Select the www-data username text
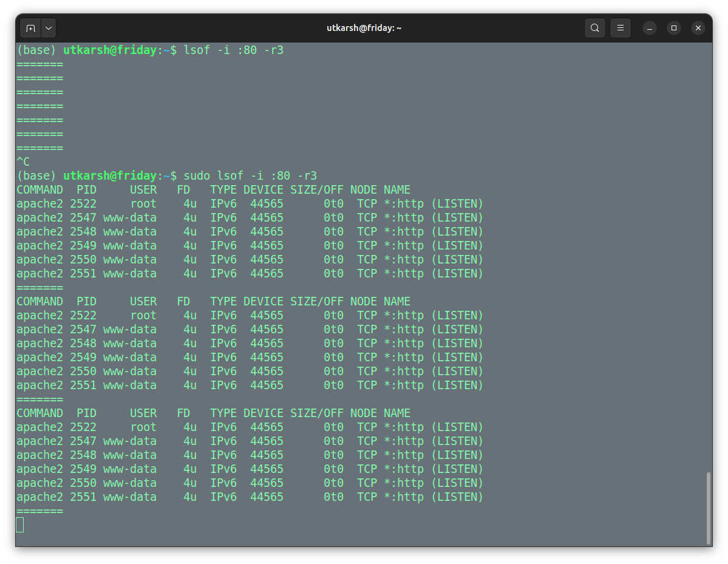Viewport: 728px width, 564px height. [x=130, y=217]
